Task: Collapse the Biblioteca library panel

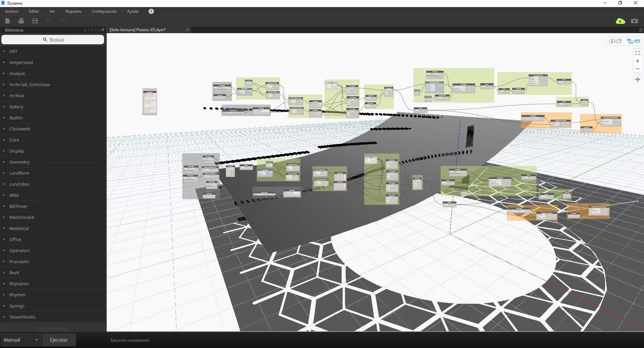Action: (102, 30)
